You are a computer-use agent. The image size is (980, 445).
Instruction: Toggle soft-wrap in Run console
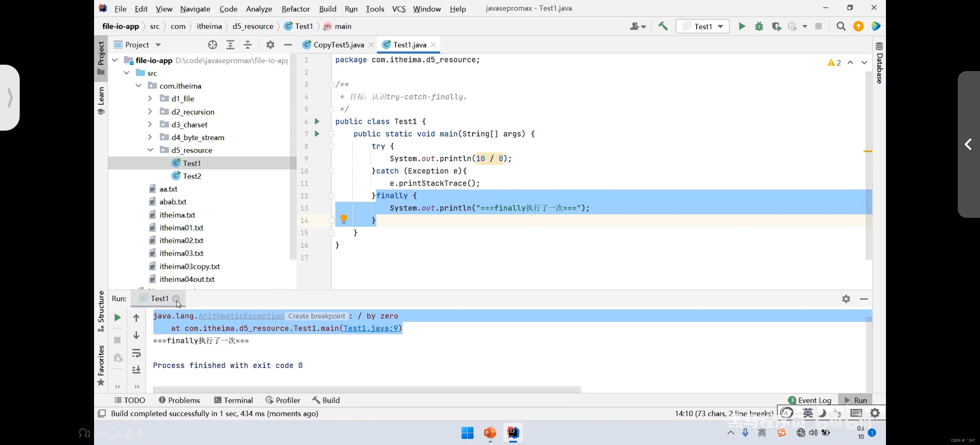[136, 354]
